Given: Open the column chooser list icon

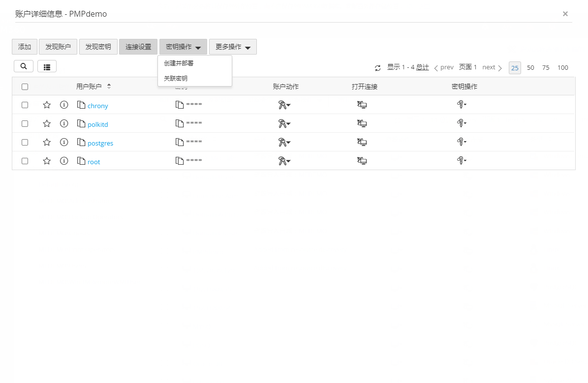Looking at the screenshot, I should coord(47,67).
